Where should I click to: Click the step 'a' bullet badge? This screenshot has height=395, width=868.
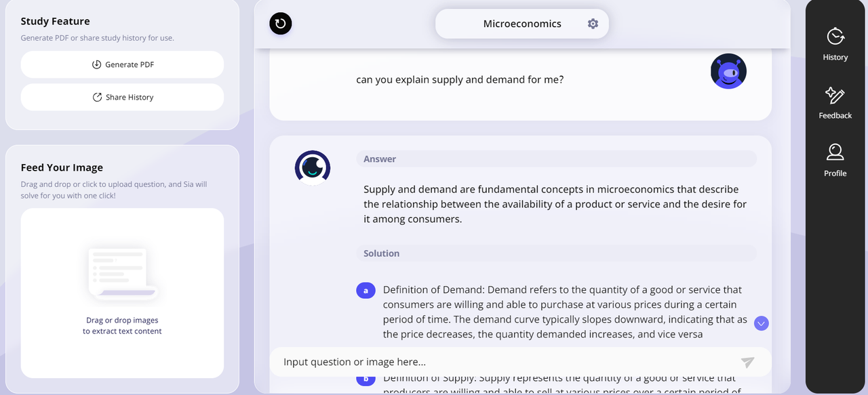(366, 291)
